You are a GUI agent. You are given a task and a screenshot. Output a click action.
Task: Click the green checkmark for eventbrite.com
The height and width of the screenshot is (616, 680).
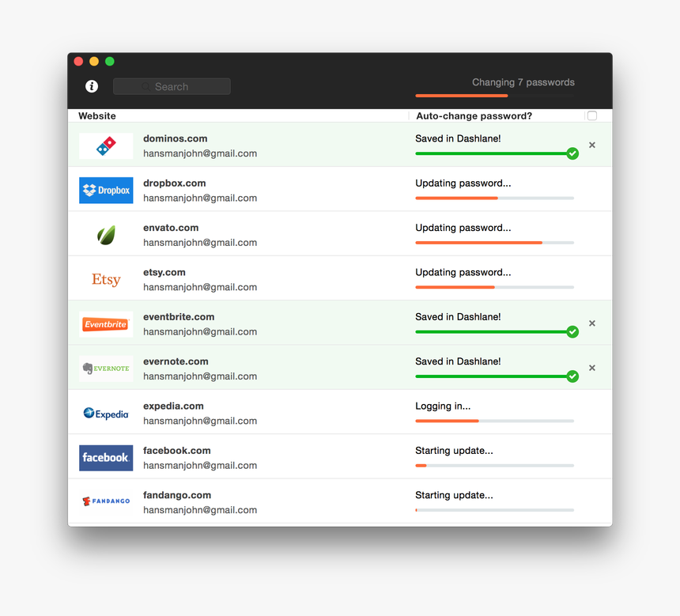click(572, 332)
